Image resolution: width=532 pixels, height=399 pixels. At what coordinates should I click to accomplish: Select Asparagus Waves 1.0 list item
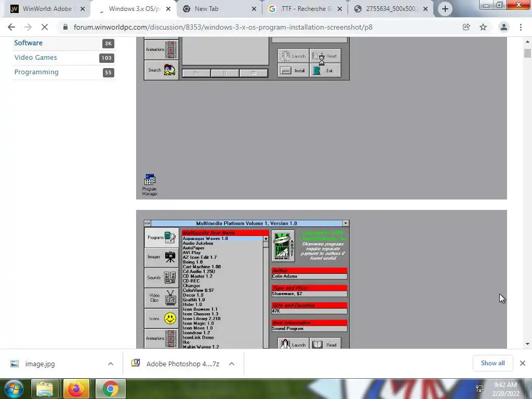point(222,238)
